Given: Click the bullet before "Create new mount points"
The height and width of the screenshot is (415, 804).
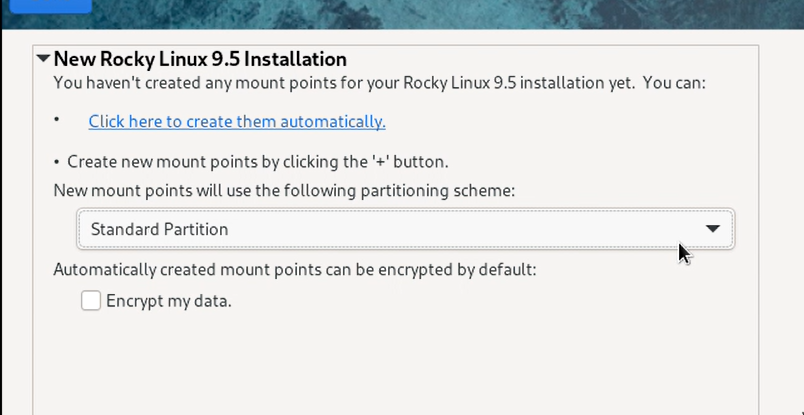Looking at the screenshot, I should pos(57,163).
